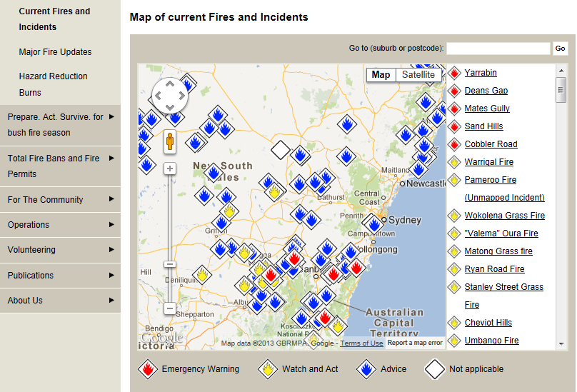Open the Wokolena Grass Fire link
The image size is (577, 392).
504,216
